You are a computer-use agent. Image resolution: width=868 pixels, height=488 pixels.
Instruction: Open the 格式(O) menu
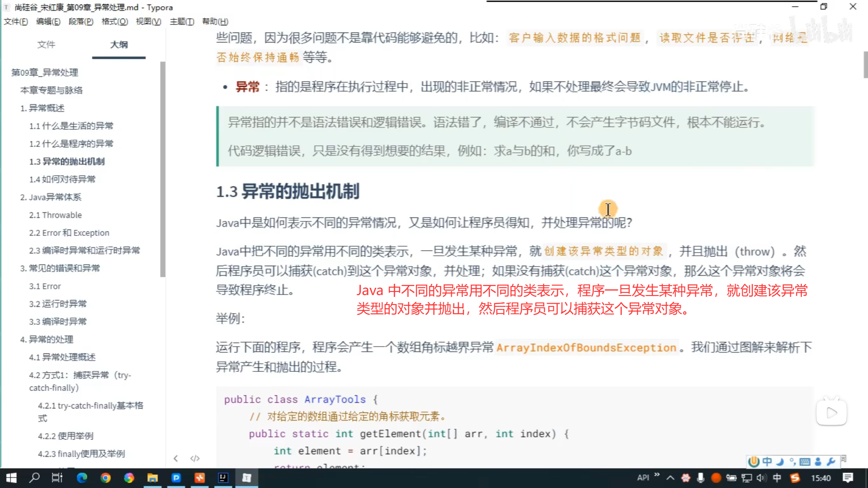[x=114, y=21]
